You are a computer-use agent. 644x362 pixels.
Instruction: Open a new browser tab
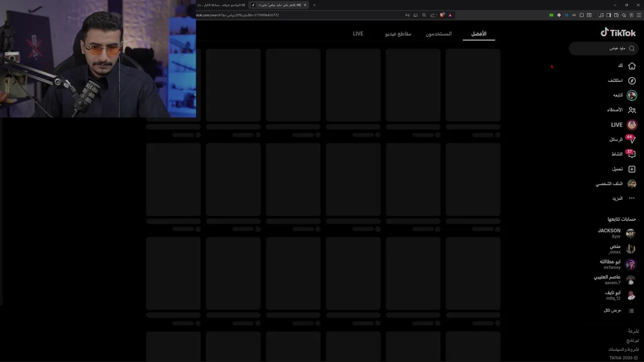(x=314, y=5)
